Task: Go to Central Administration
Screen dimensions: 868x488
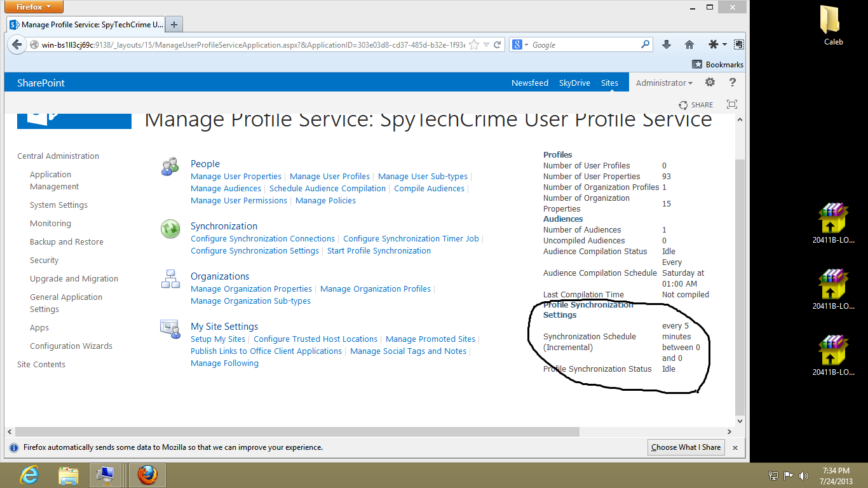Action: pyautogui.click(x=58, y=156)
